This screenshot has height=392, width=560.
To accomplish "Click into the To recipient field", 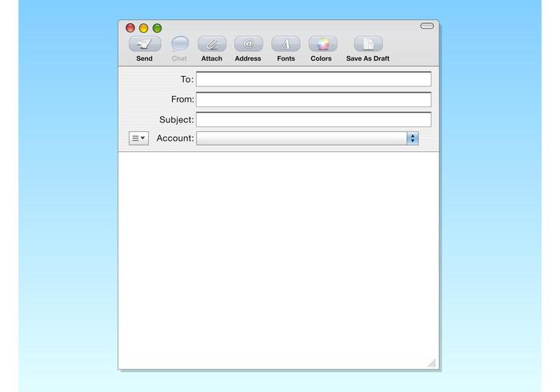I will coord(313,79).
